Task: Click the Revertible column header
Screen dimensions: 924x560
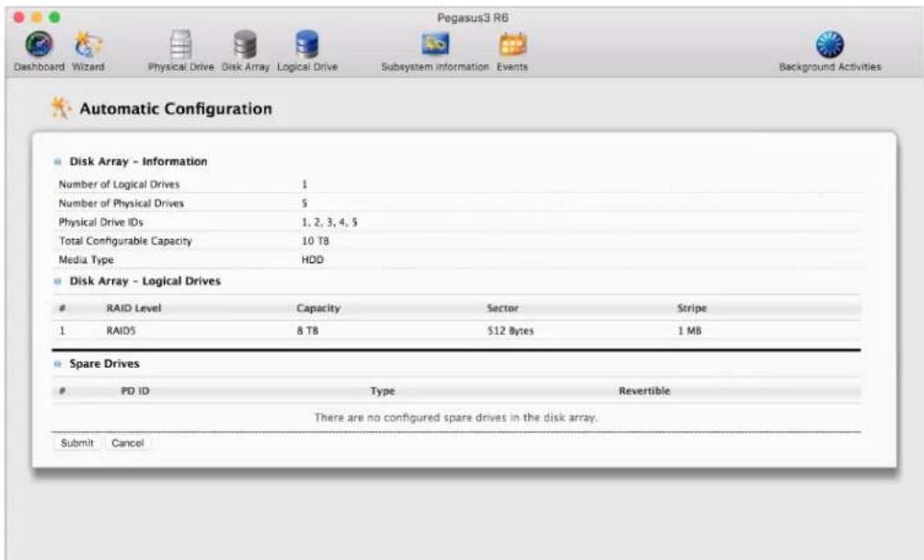Action: click(644, 391)
